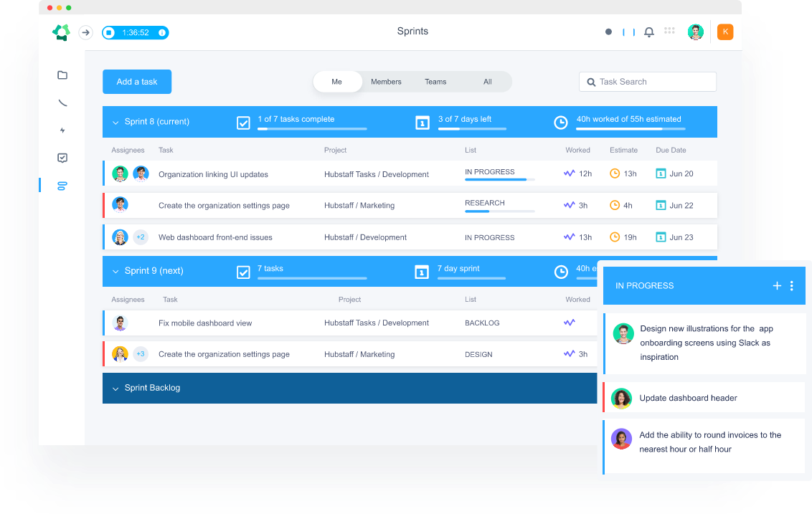
Task: Open the checkmark tasks sidebar icon
Action: [62, 158]
